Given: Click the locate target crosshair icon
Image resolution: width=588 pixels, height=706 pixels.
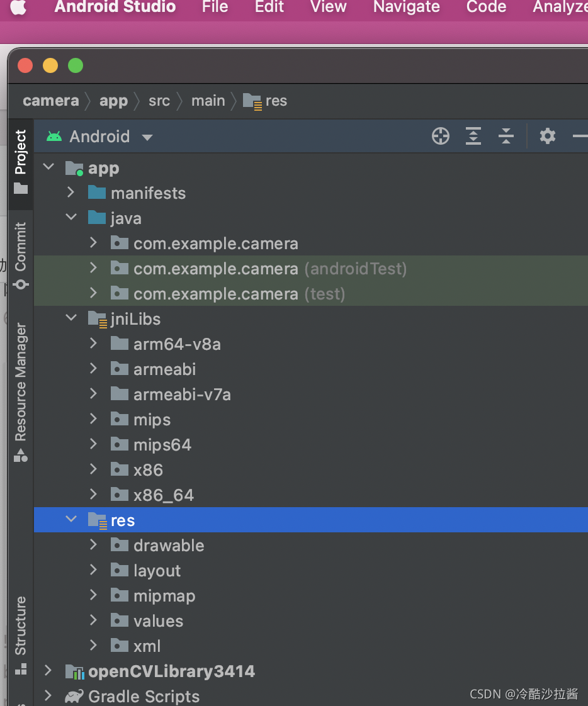Looking at the screenshot, I should (440, 136).
